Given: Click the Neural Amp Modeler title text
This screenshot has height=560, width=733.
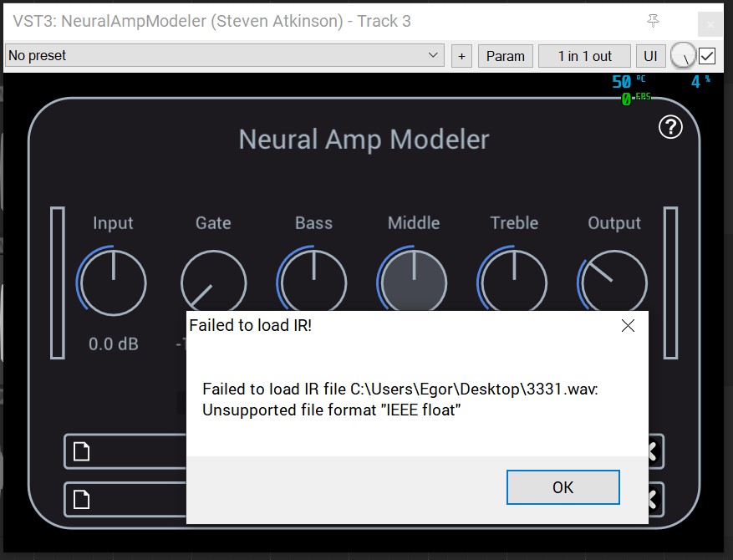Looking at the screenshot, I should point(364,140).
